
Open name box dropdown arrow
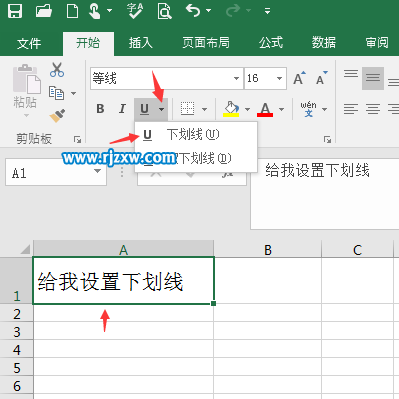97,171
